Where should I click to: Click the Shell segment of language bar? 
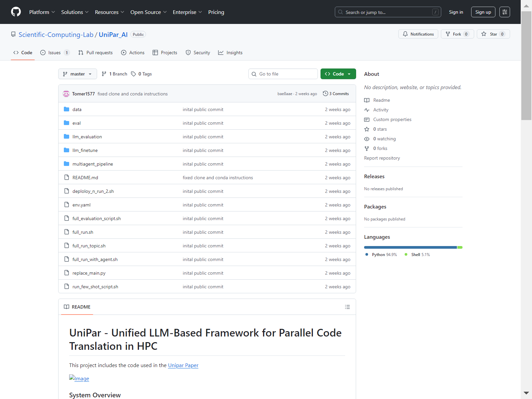[460, 247]
